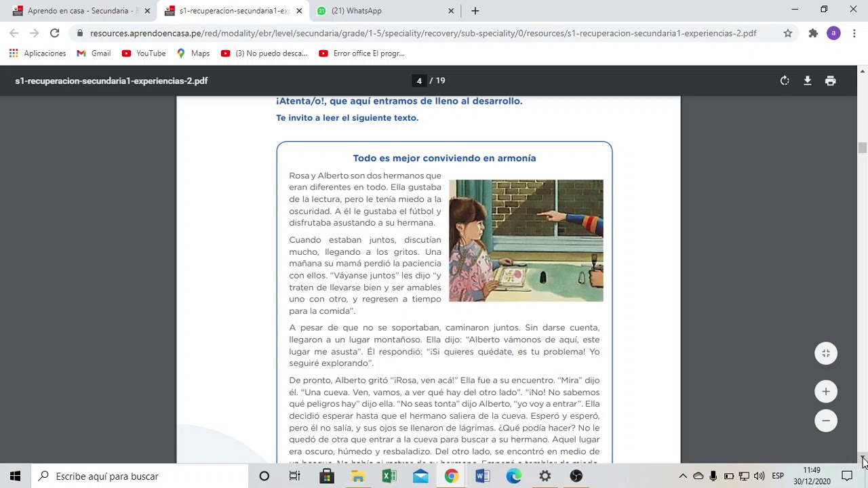Viewport: 868px width, 488px height.
Task: Click the PDF page number field
Action: tap(419, 81)
